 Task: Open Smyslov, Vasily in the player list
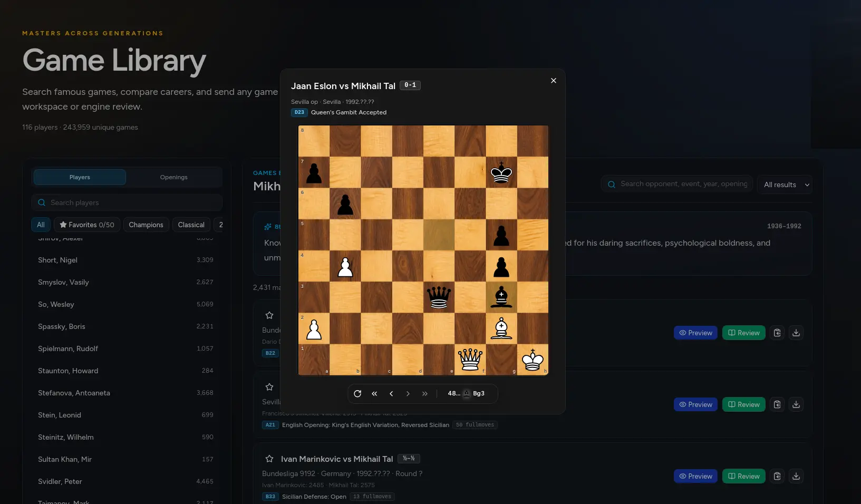click(x=125, y=282)
